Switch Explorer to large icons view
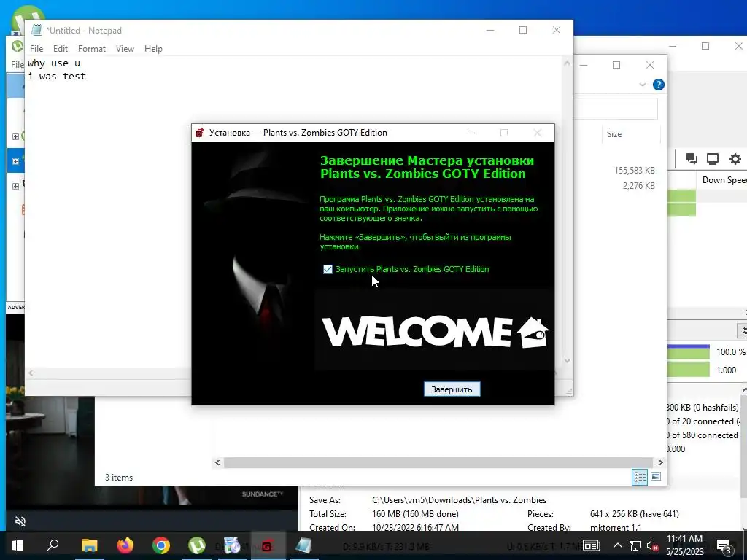This screenshot has height=560, width=747. click(x=656, y=477)
